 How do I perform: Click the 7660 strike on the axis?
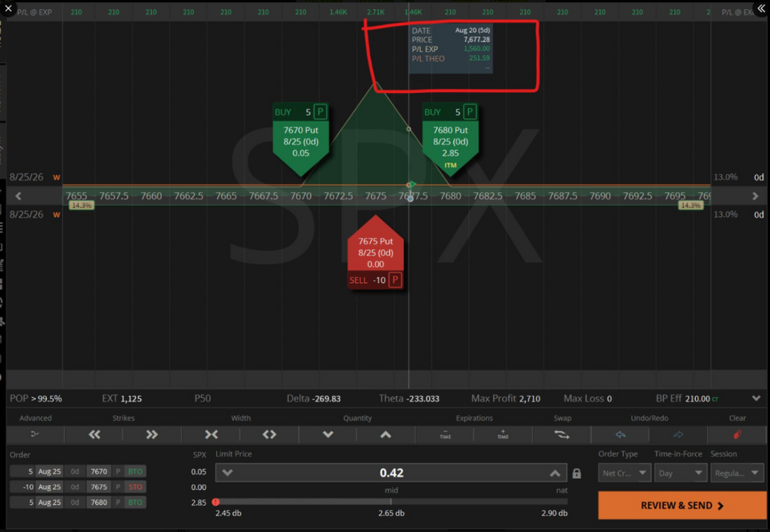(x=151, y=195)
